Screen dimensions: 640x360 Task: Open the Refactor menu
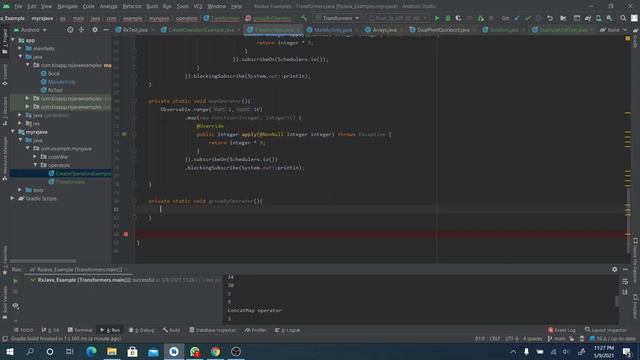[x=132, y=6]
